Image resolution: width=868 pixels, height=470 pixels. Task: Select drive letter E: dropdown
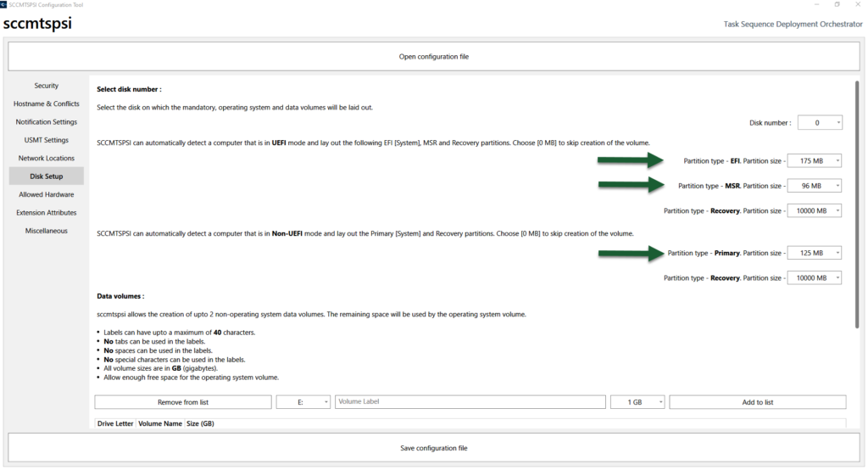pyautogui.click(x=303, y=402)
